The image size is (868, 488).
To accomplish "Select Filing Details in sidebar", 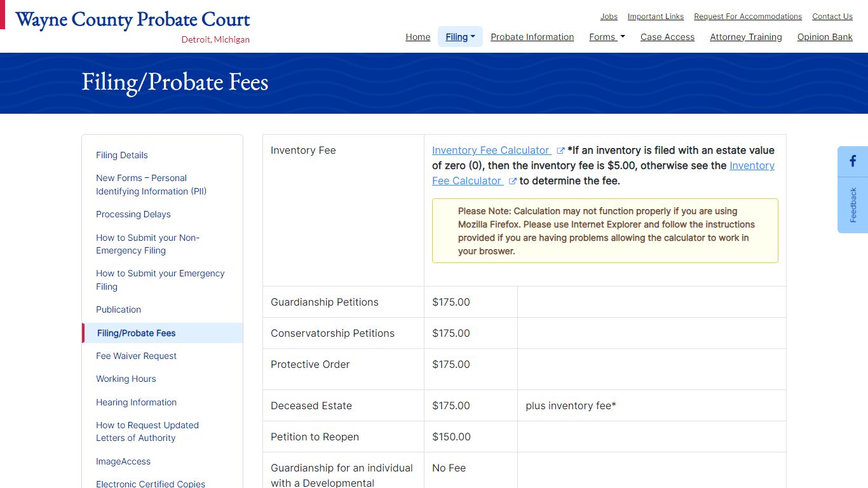I will pyautogui.click(x=122, y=155).
